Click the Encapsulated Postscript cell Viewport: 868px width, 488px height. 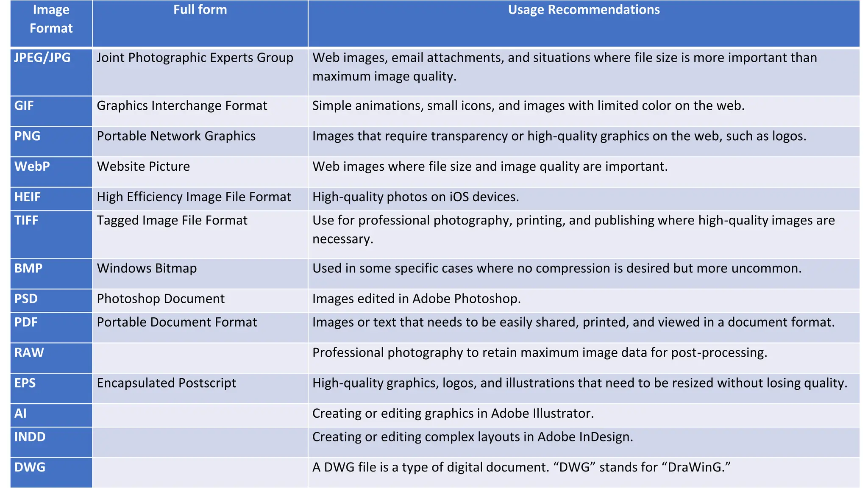[167, 383]
